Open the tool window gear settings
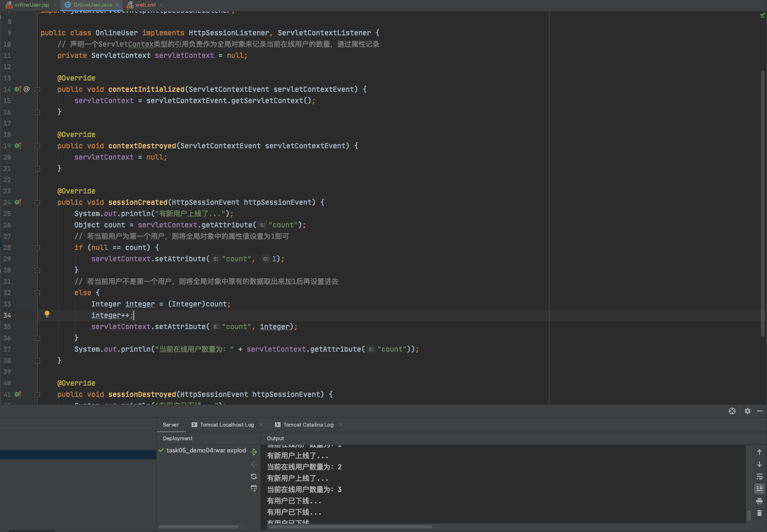This screenshot has width=767, height=532. [748, 411]
